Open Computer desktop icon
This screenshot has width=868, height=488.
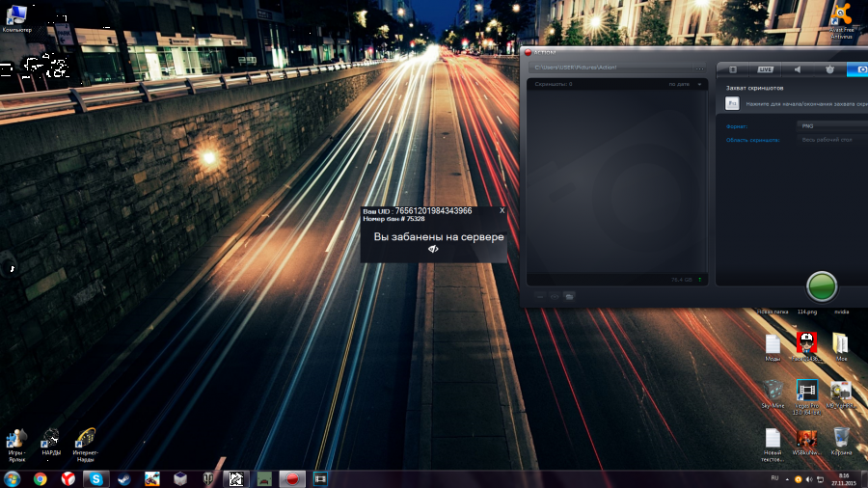pos(16,18)
